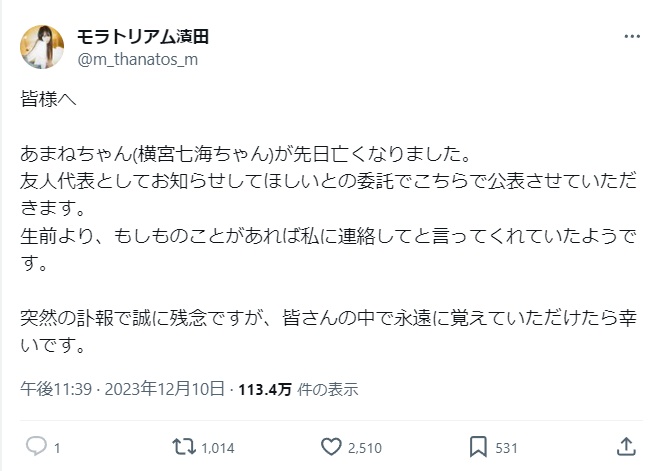
Task: Click the share upload icon
Action: [x=626, y=446]
